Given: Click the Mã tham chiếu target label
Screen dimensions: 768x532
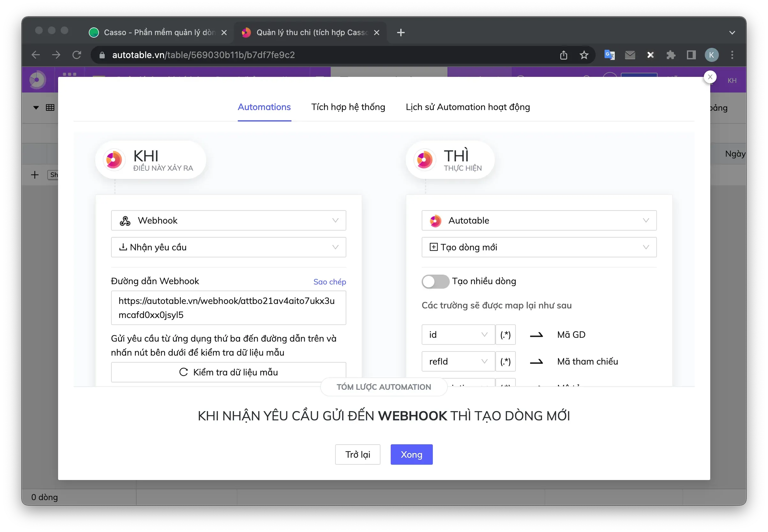Looking at the screenshot, I should 588,361.
